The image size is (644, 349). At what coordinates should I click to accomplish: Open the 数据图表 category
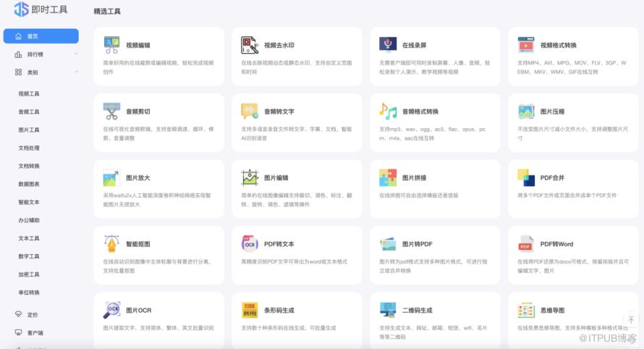coord(29,184)
